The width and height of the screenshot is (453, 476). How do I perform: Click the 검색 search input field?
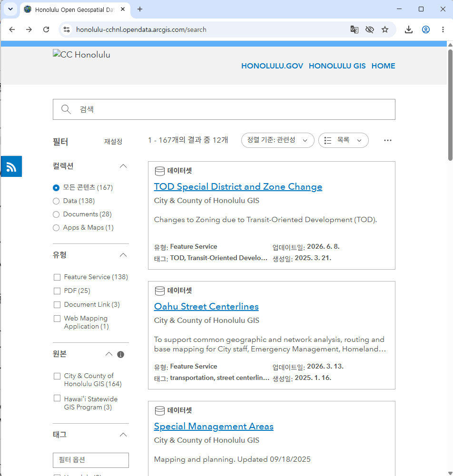click(x=224, y=109)
